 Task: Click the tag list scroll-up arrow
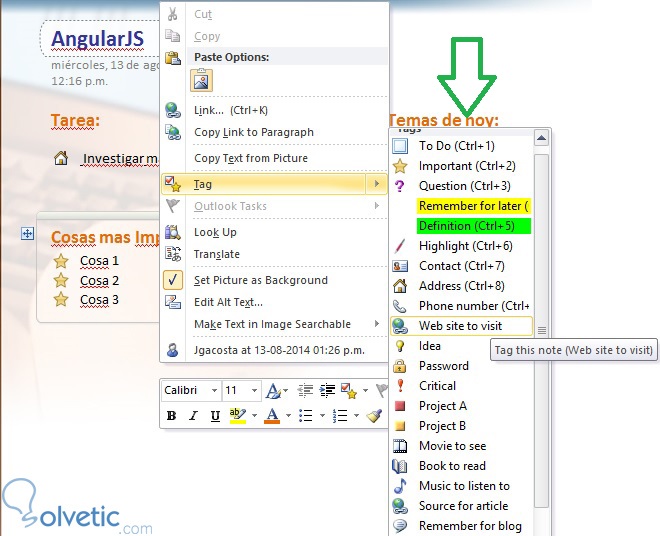(x=541, y=138)
